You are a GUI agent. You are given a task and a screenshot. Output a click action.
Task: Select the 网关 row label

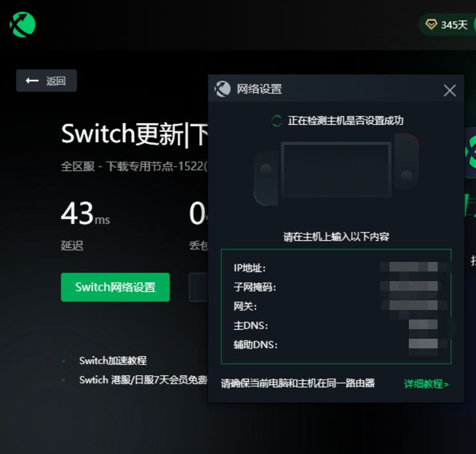pos(245,306)
